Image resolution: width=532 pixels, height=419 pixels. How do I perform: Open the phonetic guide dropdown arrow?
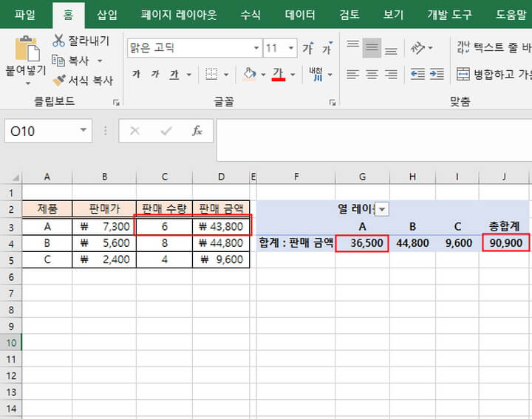coord(330,75)
